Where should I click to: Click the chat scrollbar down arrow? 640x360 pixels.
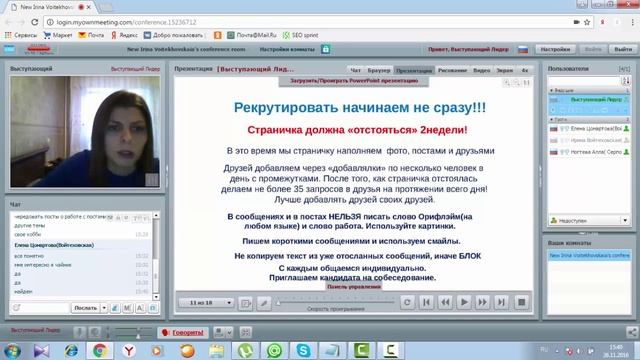156,297
